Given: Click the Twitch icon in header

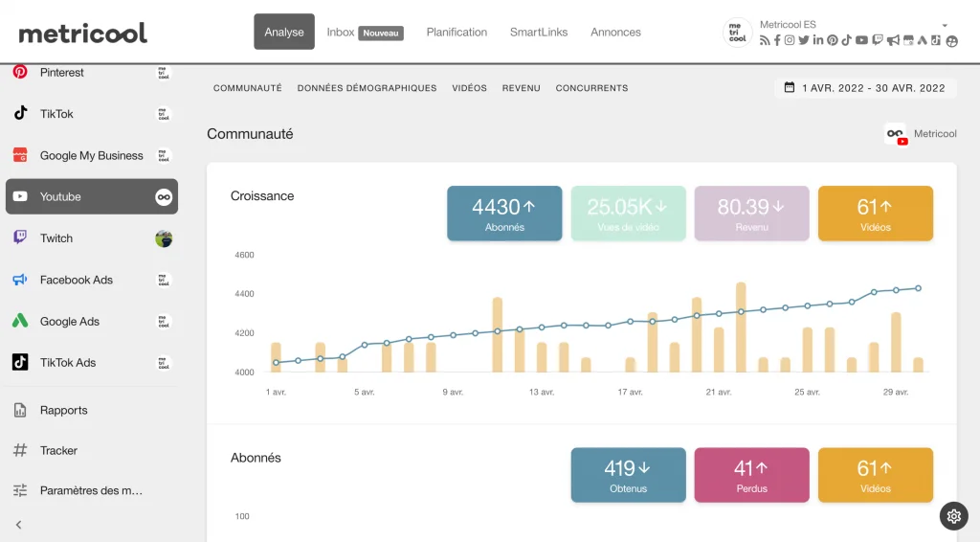Looking at the screenshot, I should coord(878,40).
